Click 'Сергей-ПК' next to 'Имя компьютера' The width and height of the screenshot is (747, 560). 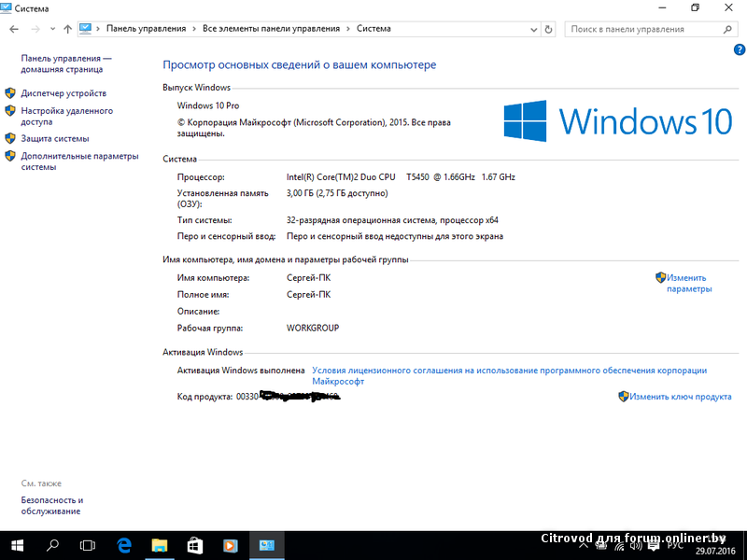click(x=308, y=278)
